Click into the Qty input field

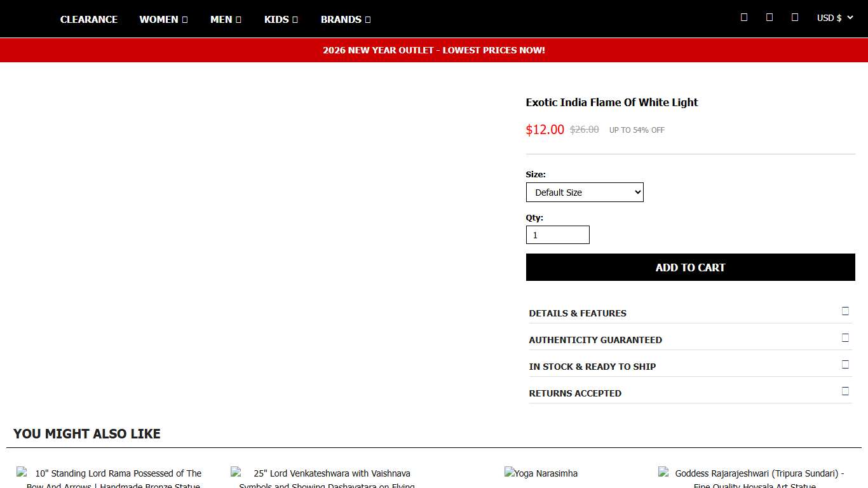pyautogui.click(x=557, y=235)
